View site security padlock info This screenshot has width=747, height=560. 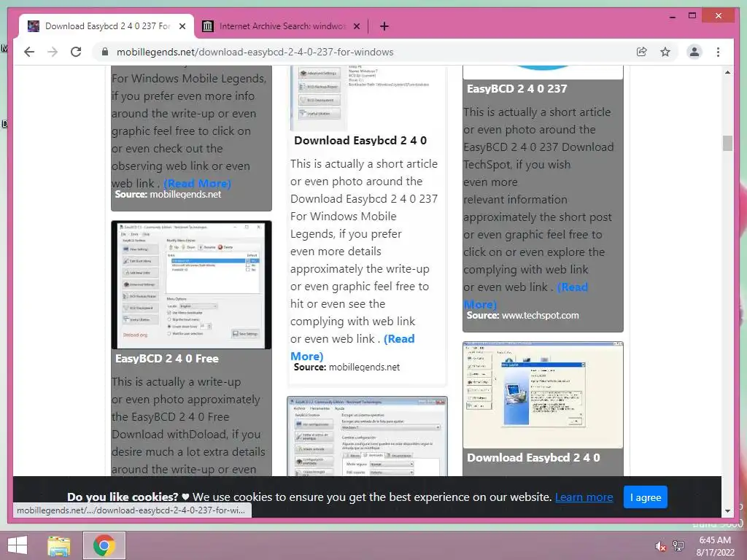105,52
